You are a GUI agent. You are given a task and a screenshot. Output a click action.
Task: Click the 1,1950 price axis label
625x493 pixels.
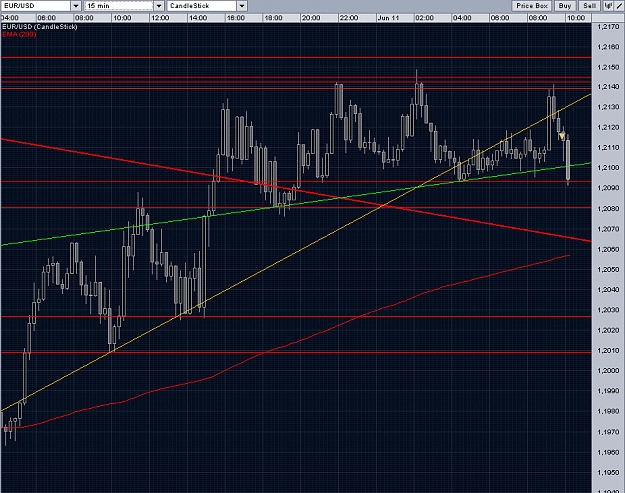pyautogui.click(x=608, y=473)
